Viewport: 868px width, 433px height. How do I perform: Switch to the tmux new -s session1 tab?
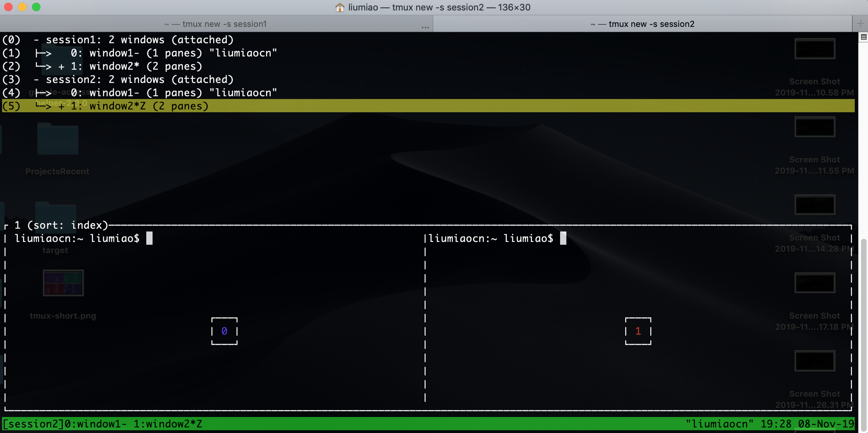coord(216,24)
